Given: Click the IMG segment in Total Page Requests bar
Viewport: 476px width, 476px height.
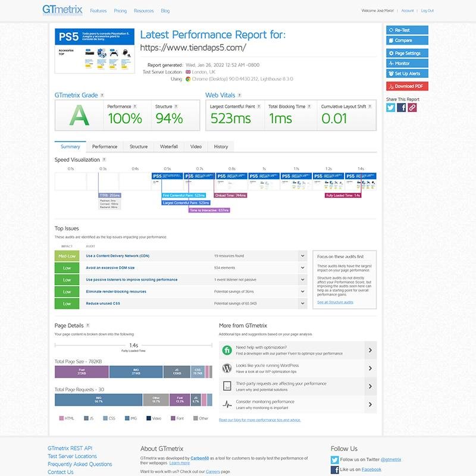Looking at the screenshot, I should 98,400.
